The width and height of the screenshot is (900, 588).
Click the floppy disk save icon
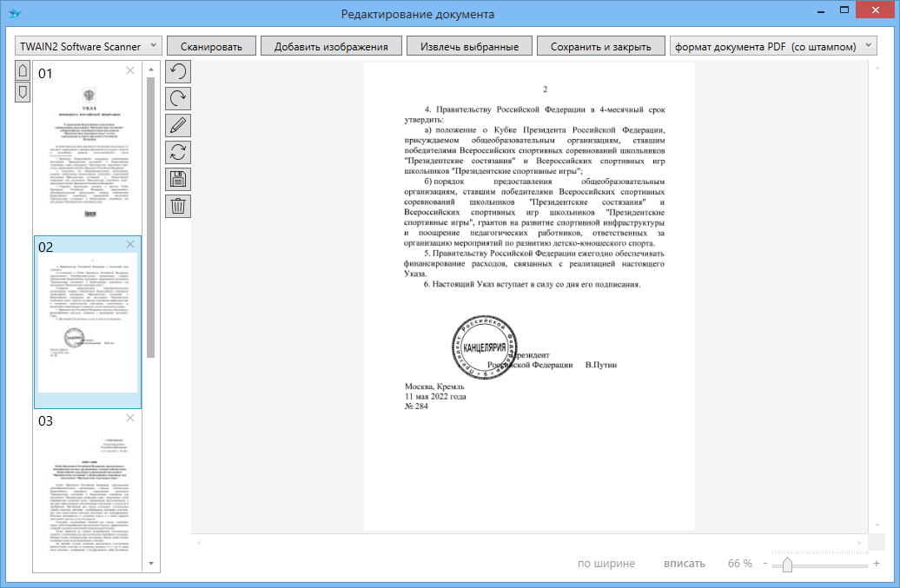(178, 180)
